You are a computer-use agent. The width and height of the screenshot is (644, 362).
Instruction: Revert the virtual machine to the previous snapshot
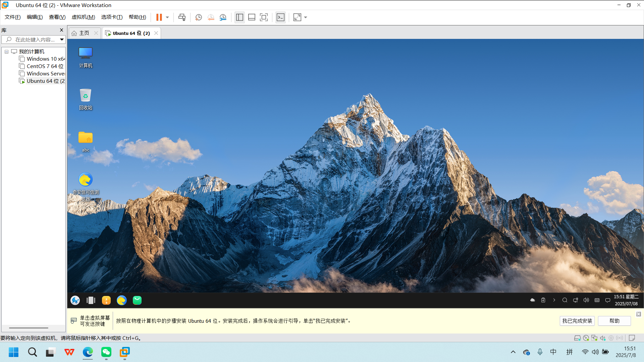click(x=211, y=17)
